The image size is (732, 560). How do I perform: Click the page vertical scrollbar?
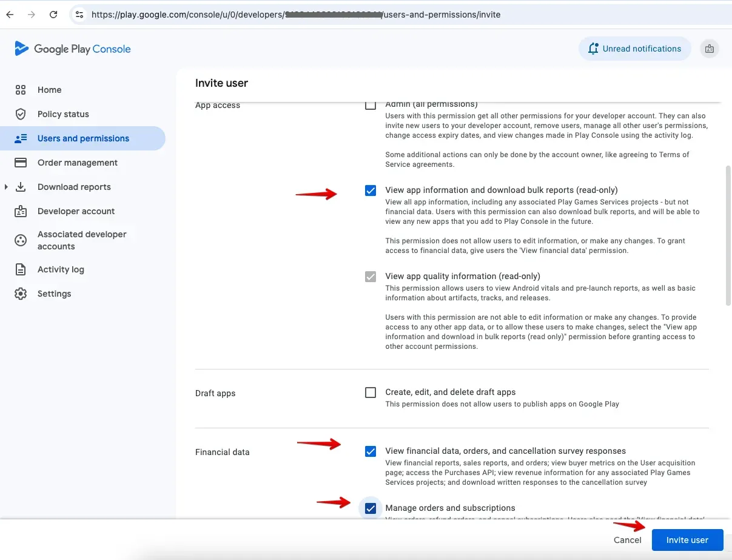pos(728,235)
